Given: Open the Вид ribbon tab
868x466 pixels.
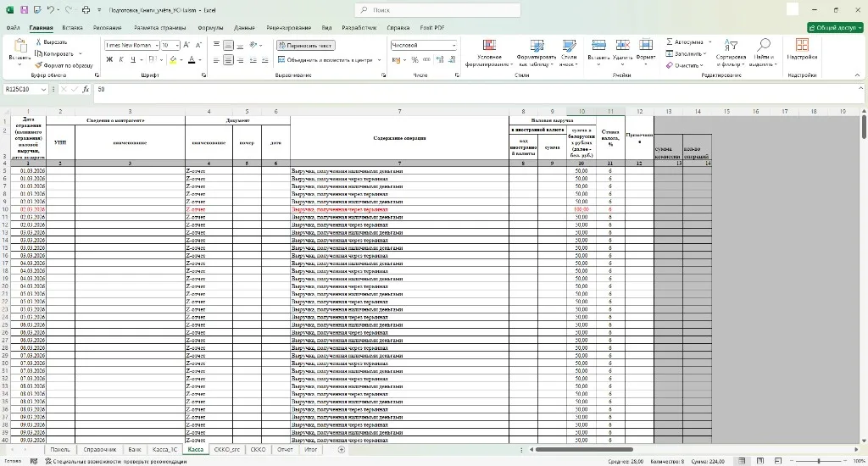Looking at the screenshot, I should [326, 28].
